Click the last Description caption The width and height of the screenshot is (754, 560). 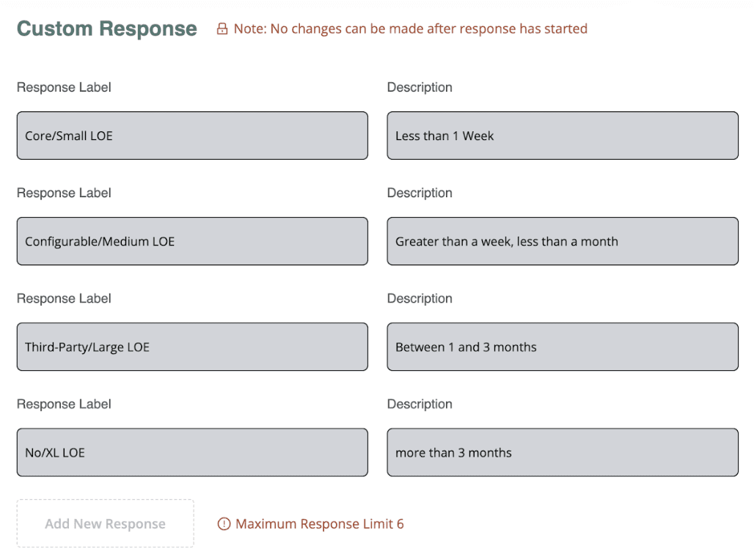420,405
